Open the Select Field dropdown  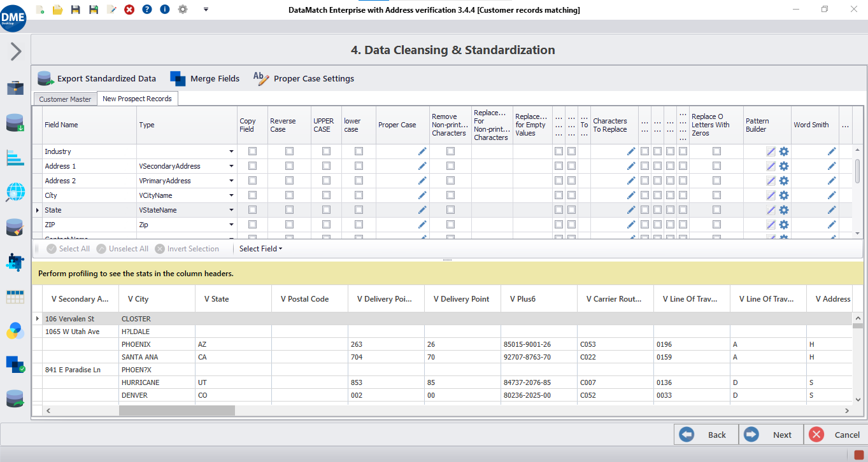tap(260, 249)
